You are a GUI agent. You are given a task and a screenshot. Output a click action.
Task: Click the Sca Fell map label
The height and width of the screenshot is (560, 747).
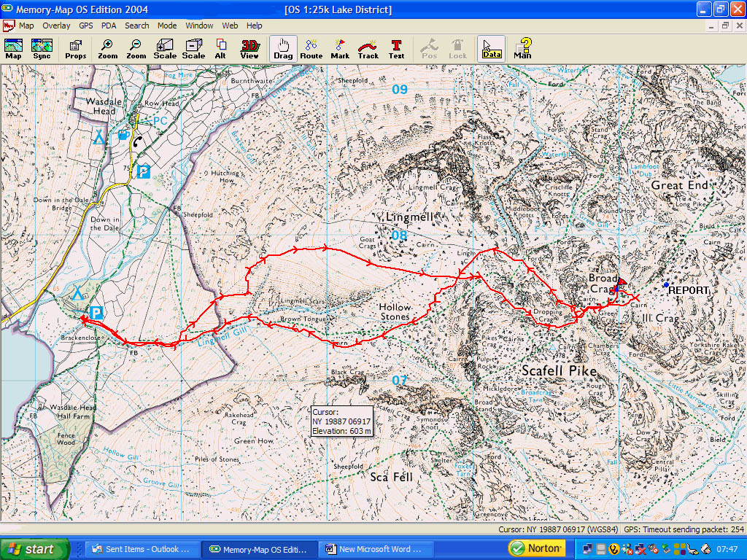point(392,477)
